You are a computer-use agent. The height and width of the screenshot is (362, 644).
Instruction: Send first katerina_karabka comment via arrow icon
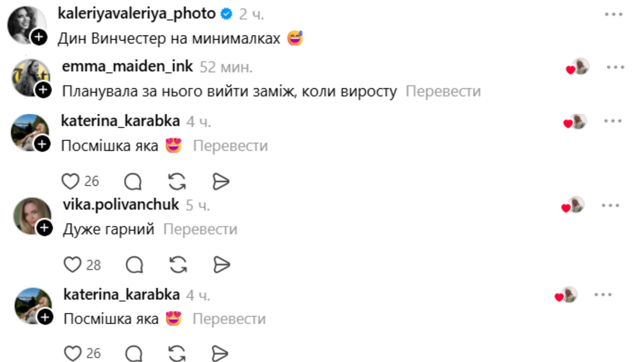(x=221, y=182)
